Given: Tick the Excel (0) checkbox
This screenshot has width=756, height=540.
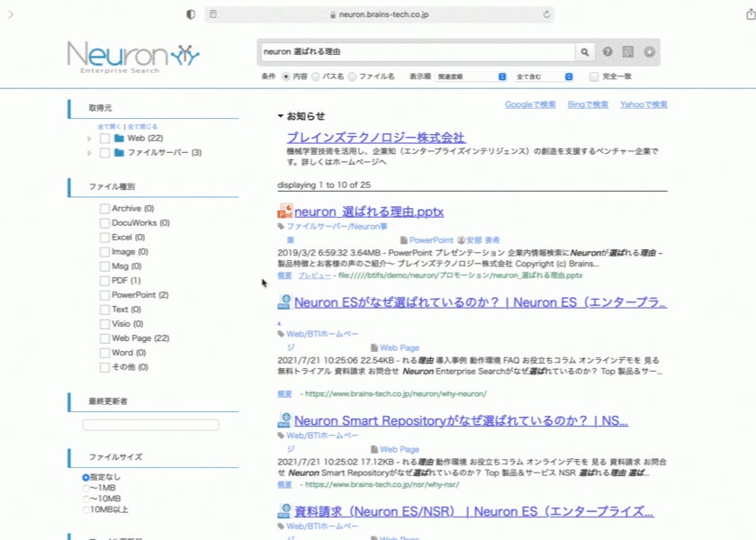Looking at the screenshot, I should [104, 238].
